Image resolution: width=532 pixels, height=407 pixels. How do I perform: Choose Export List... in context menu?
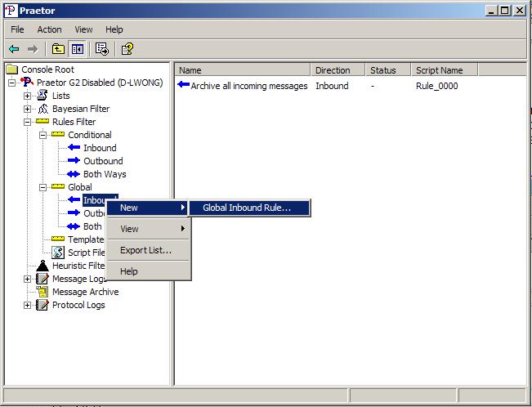148,250
